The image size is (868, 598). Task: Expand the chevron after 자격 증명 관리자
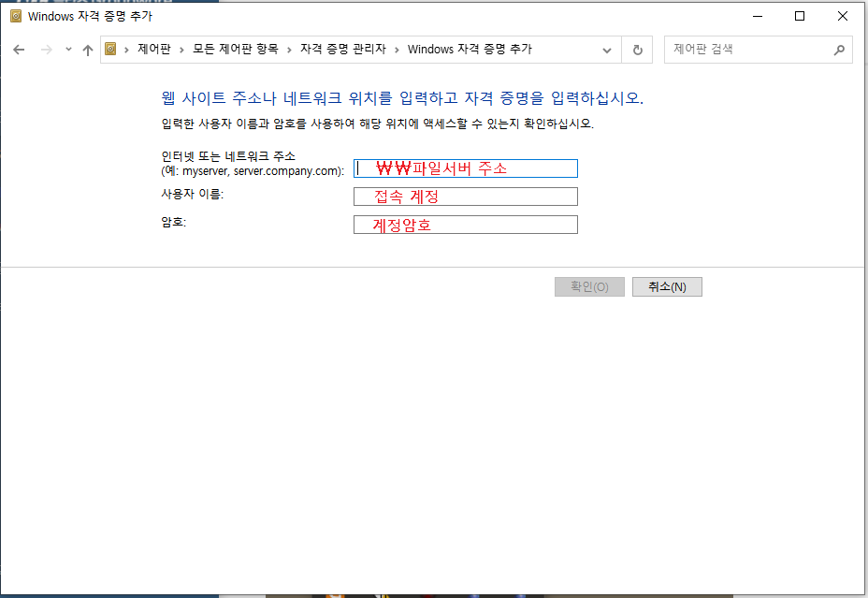(398, 50)
